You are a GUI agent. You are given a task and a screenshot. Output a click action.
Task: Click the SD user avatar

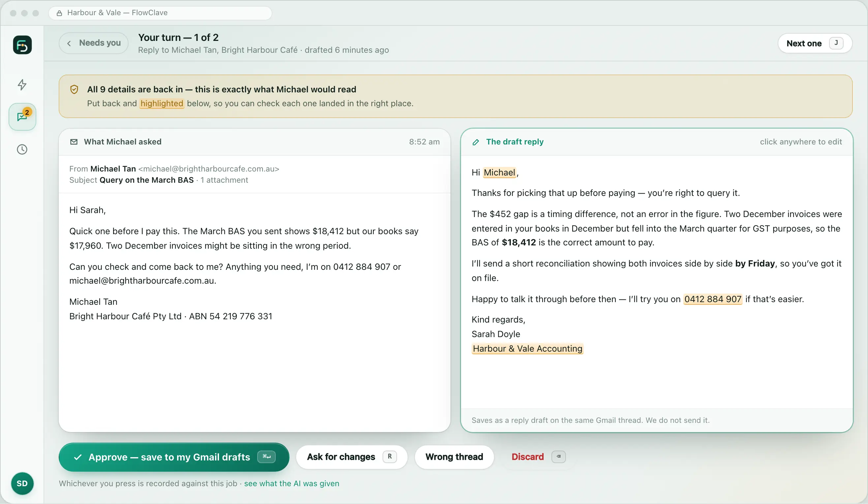pyautogui.click(x=22, y=483)
